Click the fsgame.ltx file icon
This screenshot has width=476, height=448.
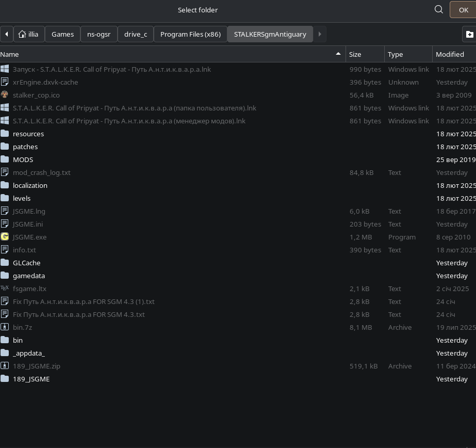[5, 289]
